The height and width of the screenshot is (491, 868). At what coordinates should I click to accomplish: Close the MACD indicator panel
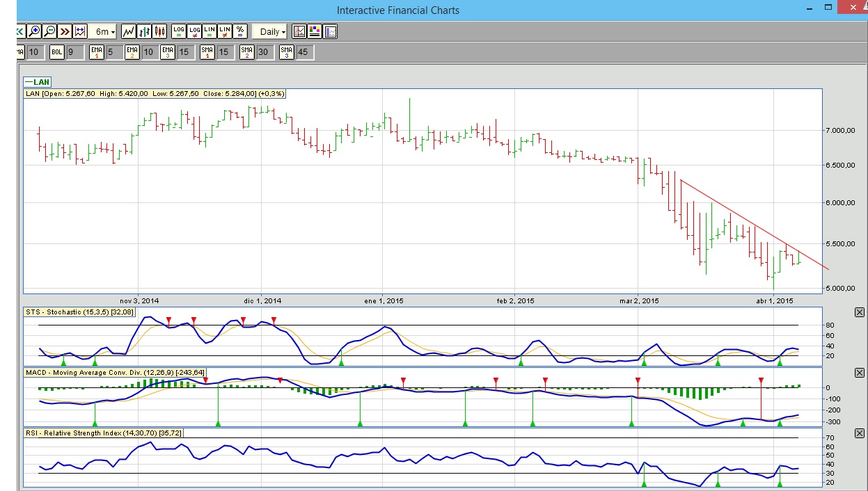click(859, 373)
